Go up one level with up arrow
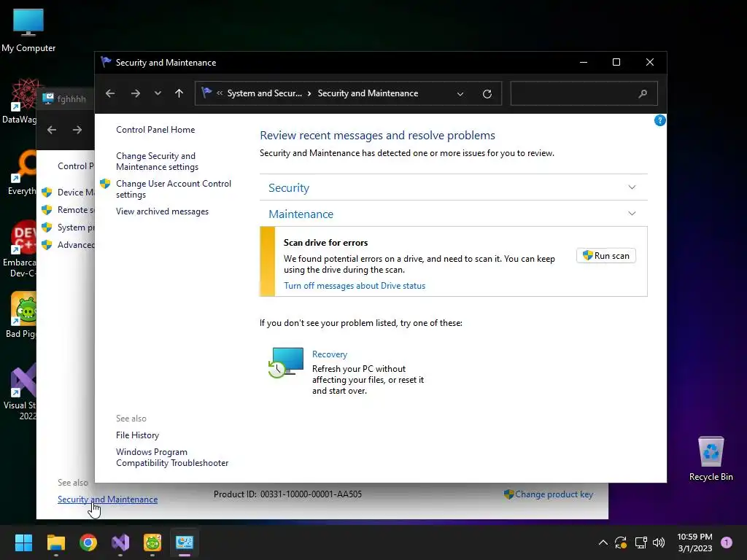 point(179,93)
